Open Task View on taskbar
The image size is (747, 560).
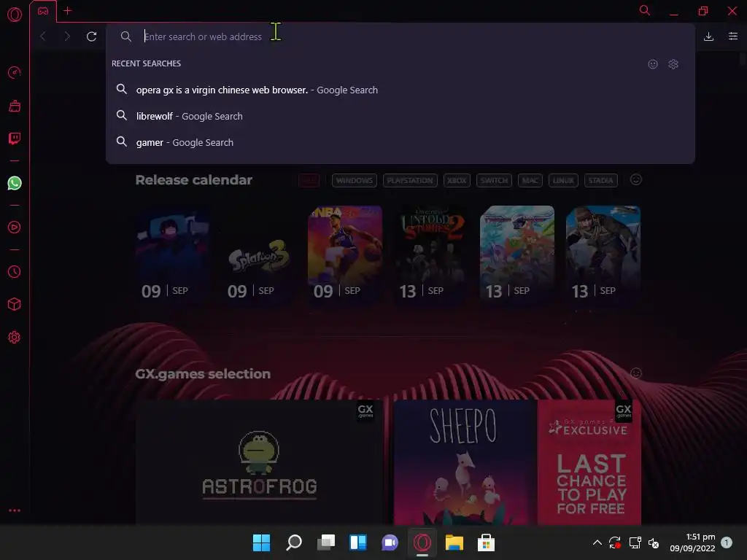tap(326, 542)
